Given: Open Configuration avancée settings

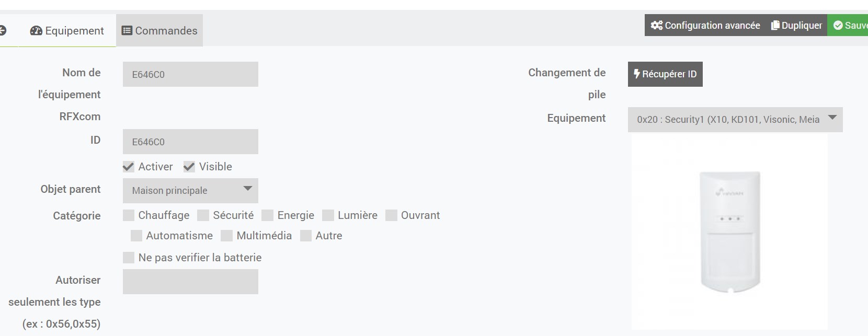Looking at the screenshot, I should pos(705,25).
